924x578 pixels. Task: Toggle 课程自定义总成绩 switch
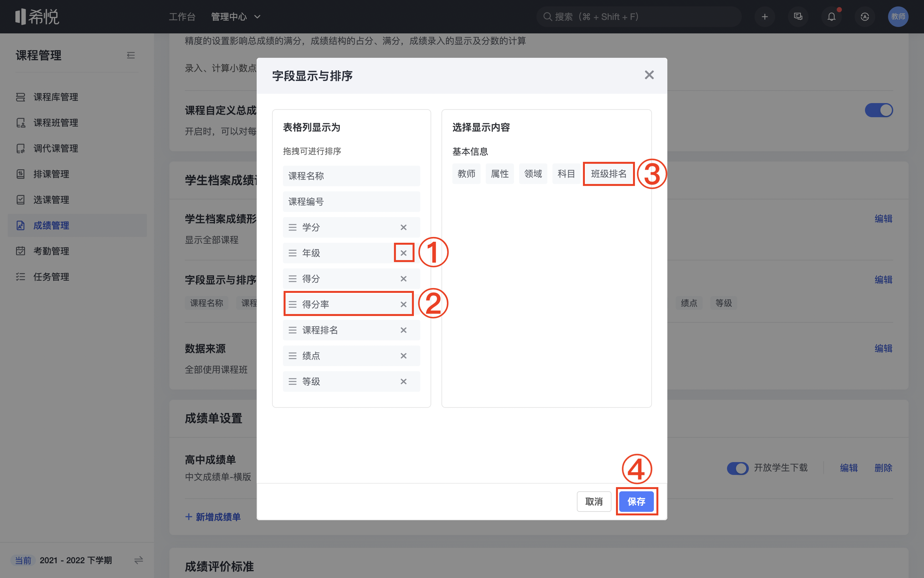[x=879, y=110]
